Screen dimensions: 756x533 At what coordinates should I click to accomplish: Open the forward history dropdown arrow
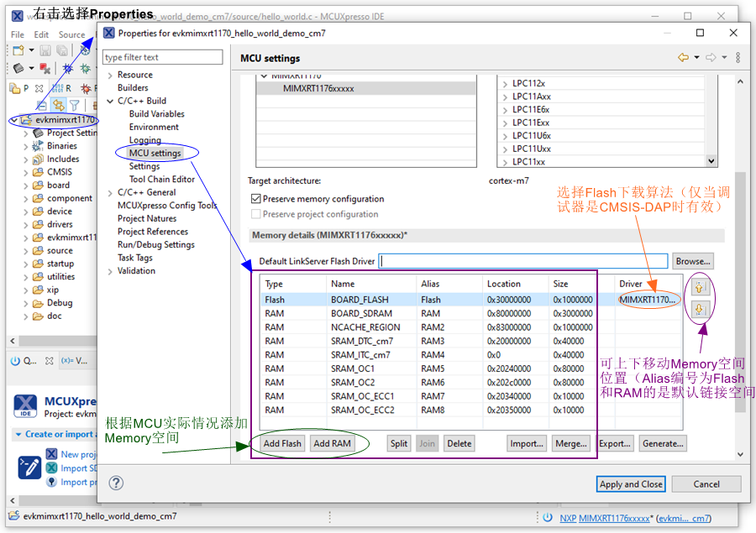tap(724, 58)
